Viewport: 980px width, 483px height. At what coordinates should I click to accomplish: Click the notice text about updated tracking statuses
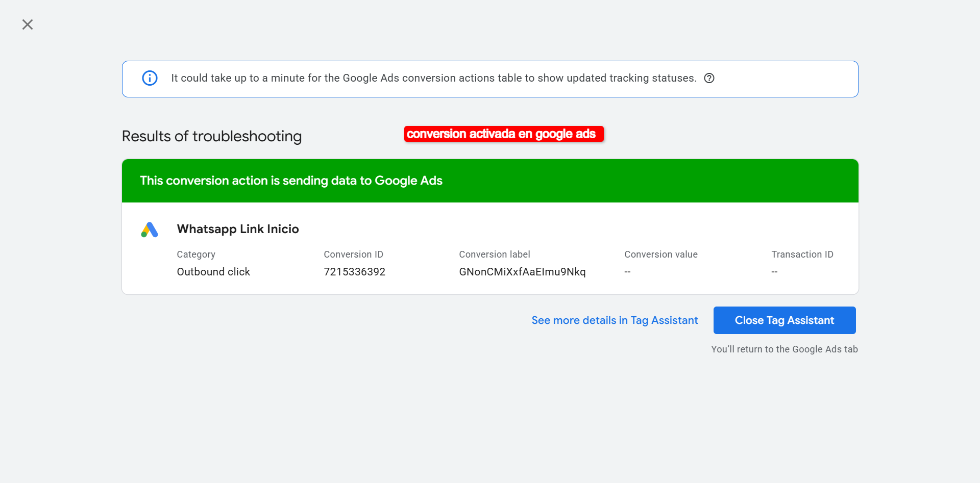point(434,78)
